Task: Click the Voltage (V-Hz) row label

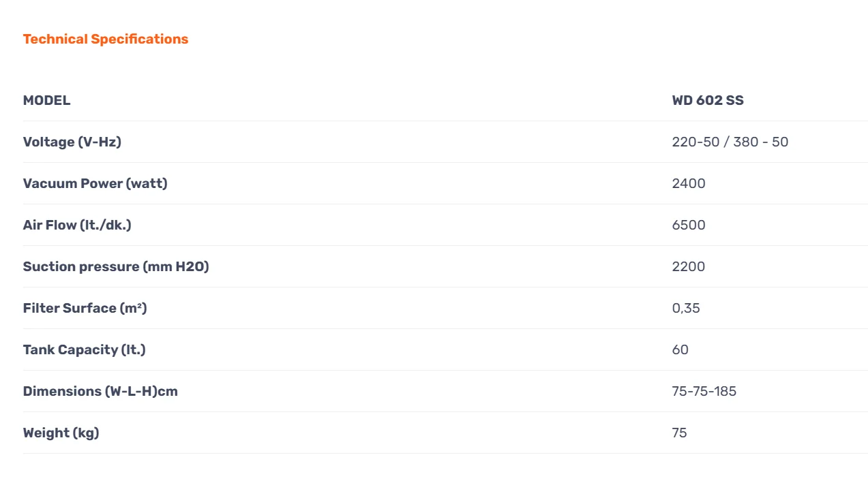Action: pyautogui.click(x=72, y=142)
